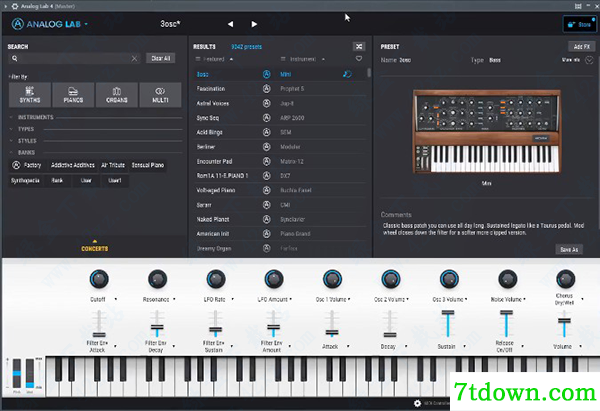Viewport: 600px width, 411px height.
Task: Open the Store button
Action: (x=580, y=24)
